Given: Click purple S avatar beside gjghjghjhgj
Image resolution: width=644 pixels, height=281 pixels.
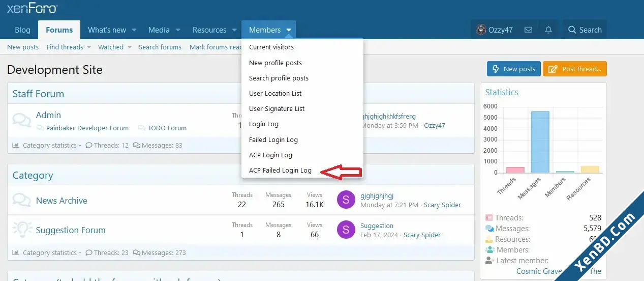Looking at the screenshot, I should point(346,200).
